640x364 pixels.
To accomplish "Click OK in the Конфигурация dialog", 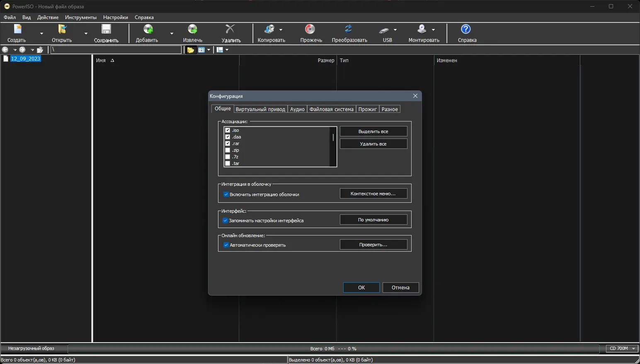I will [361, 288].
